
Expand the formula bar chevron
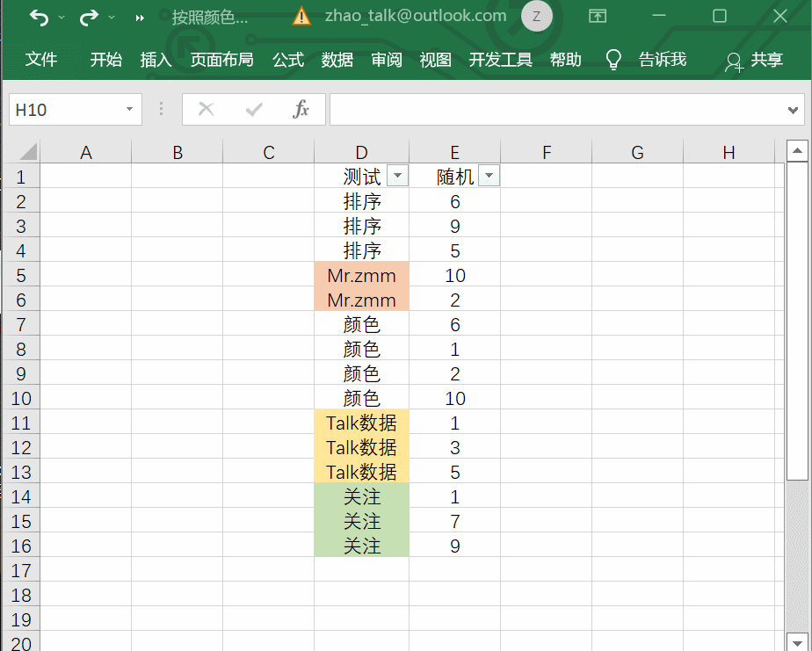pos(793,110)
